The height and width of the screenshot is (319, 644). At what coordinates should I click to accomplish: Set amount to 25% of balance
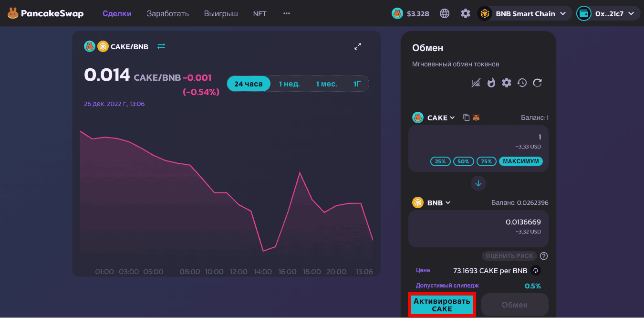click(440, 161)
